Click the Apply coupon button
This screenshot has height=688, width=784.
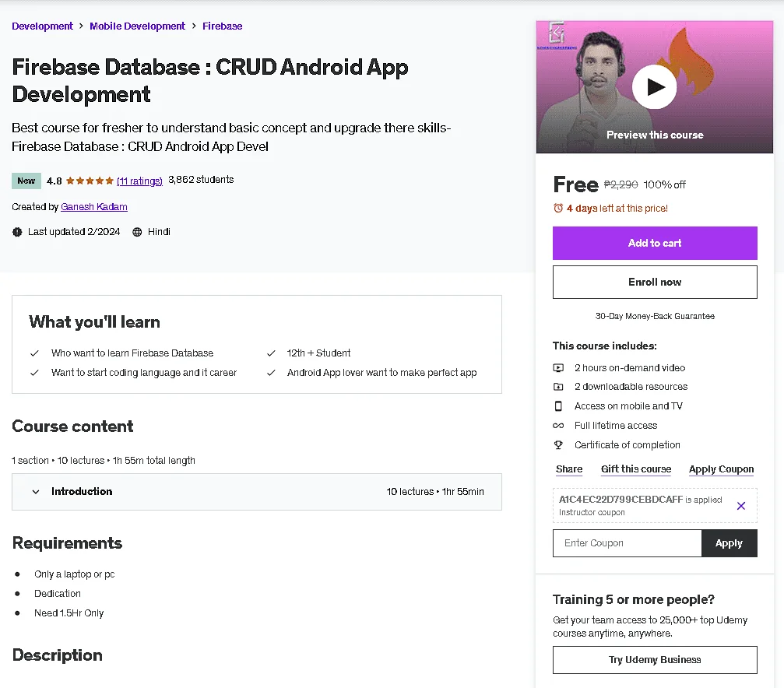(729, 543)
